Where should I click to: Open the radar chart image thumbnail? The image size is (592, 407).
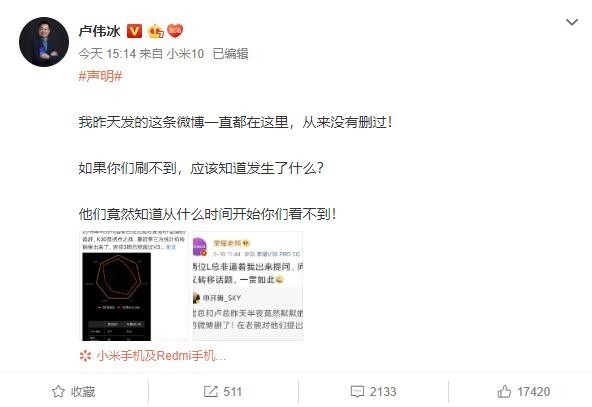point(134,286)
